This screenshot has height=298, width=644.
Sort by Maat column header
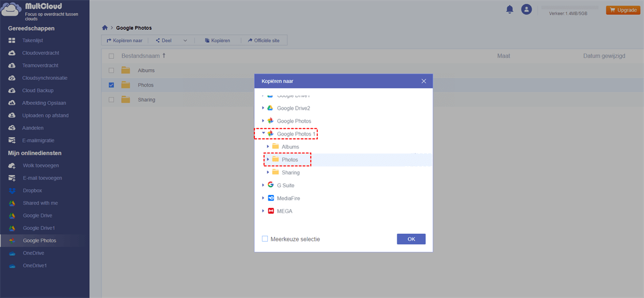coord(503,56)
